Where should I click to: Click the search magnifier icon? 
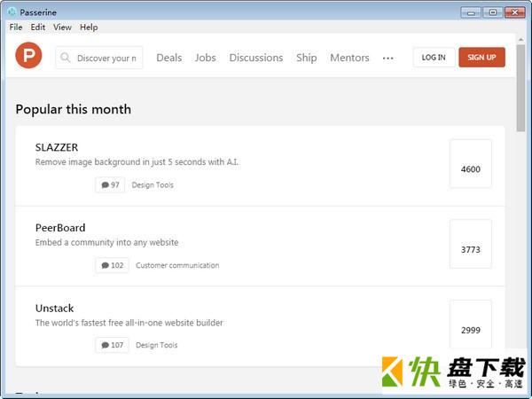[65, 58]
